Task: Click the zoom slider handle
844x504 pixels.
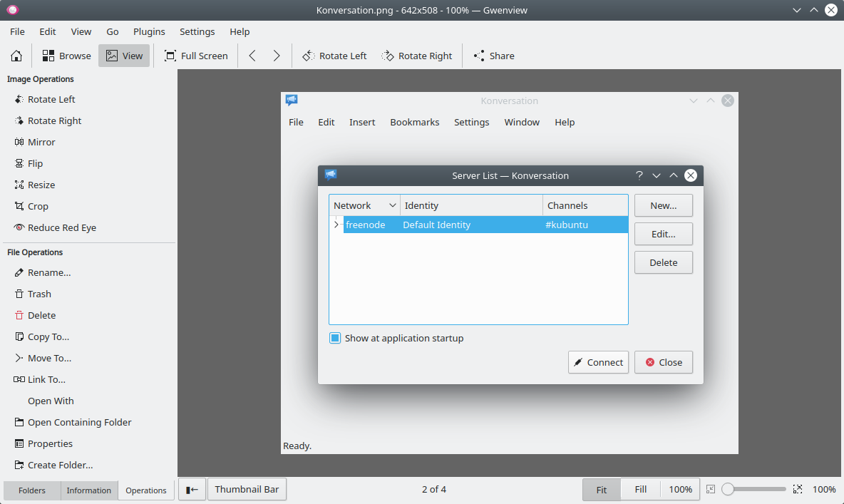Action: [x=728, y=490]
